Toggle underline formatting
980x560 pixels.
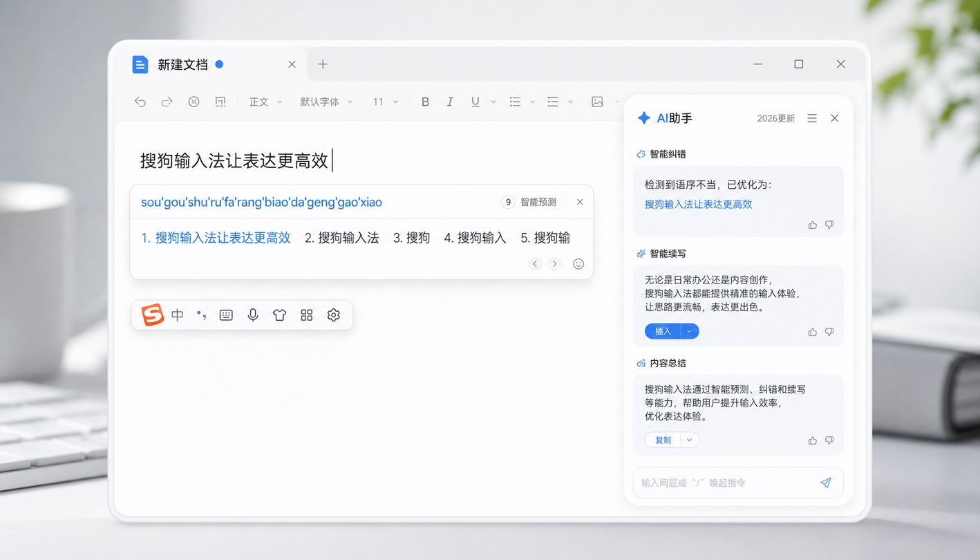coord(475,102)
